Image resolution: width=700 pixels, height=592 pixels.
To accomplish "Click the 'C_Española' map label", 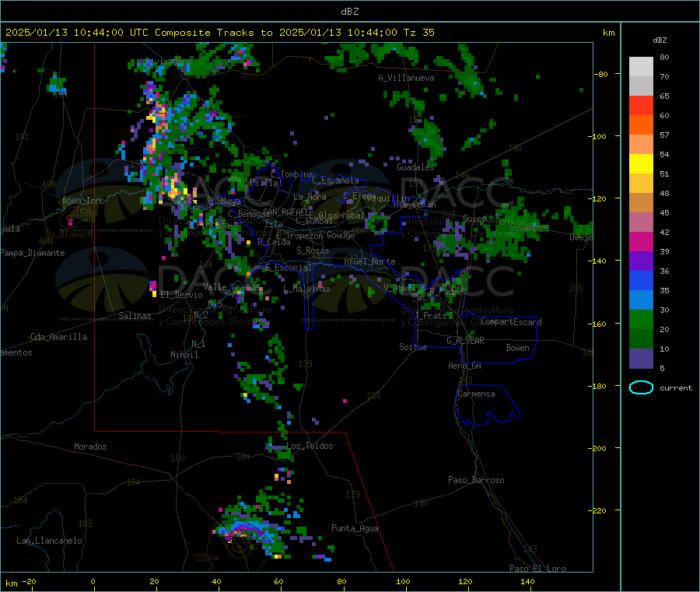I will (x=335, y=180).
